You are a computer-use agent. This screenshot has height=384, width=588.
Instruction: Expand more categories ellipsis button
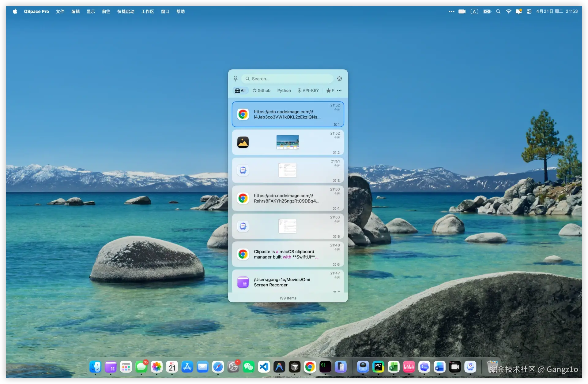tap(339, 91)
